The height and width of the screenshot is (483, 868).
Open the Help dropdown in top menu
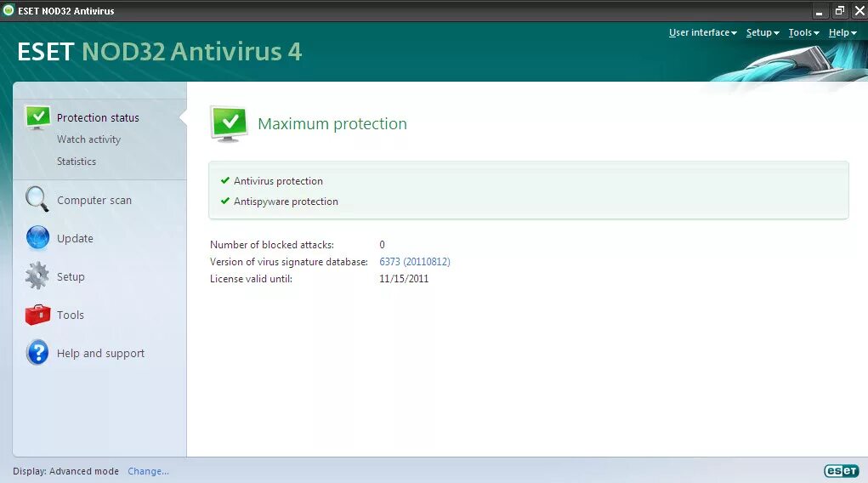point(842,32)
